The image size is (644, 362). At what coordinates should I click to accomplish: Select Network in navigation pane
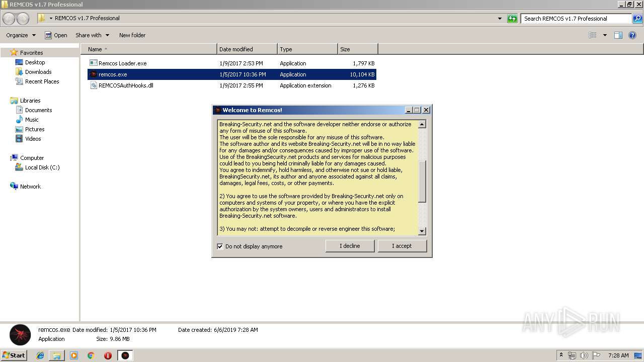coord(30,187)
